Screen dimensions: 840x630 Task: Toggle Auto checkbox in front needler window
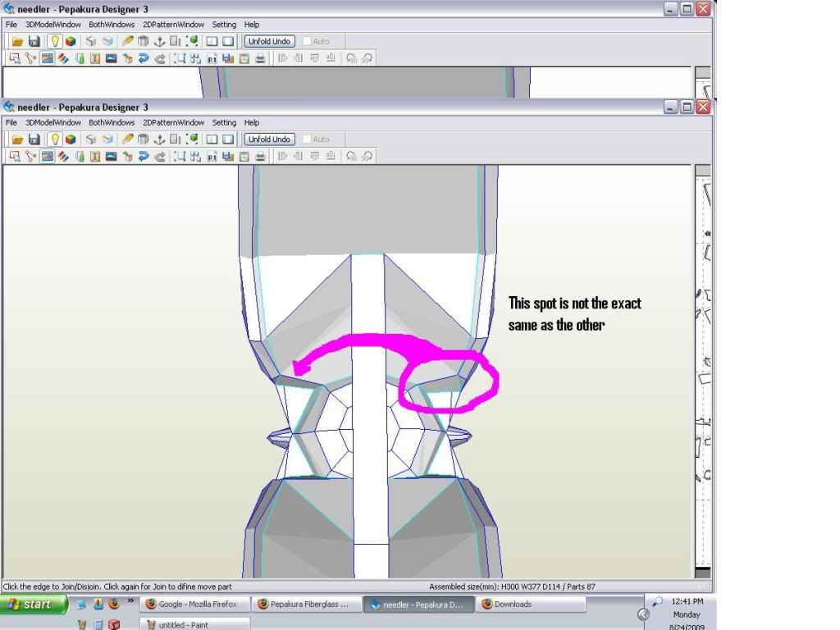tap(307, 139)
